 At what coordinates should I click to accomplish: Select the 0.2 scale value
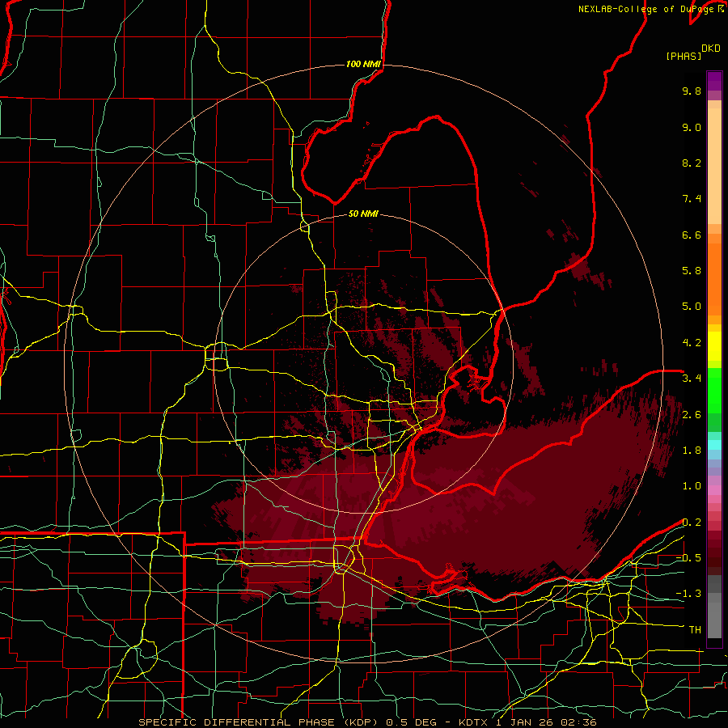pyautogui.click(x=692, y=523)
